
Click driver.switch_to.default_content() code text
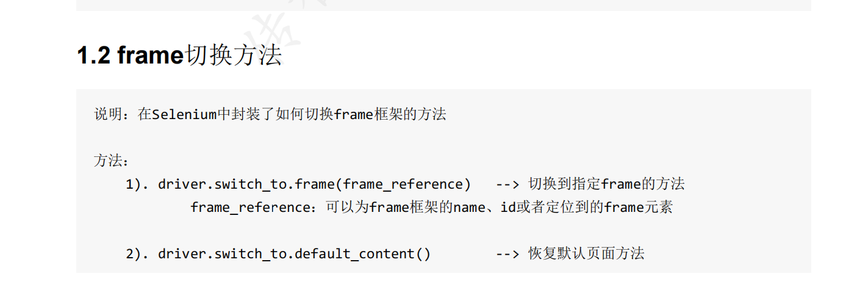[x=294, y=253]
